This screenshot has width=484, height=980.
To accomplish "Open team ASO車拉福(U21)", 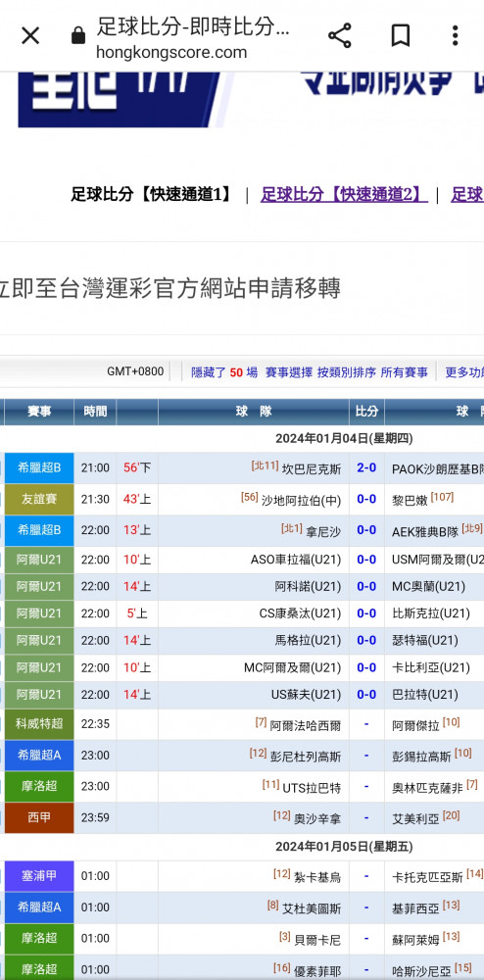I will pos(296,560).
